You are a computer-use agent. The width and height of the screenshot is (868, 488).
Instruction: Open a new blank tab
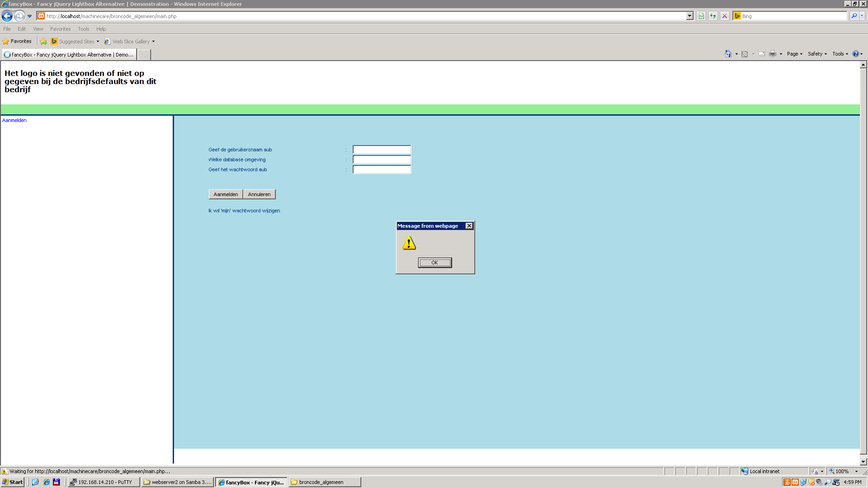[144, 55]
